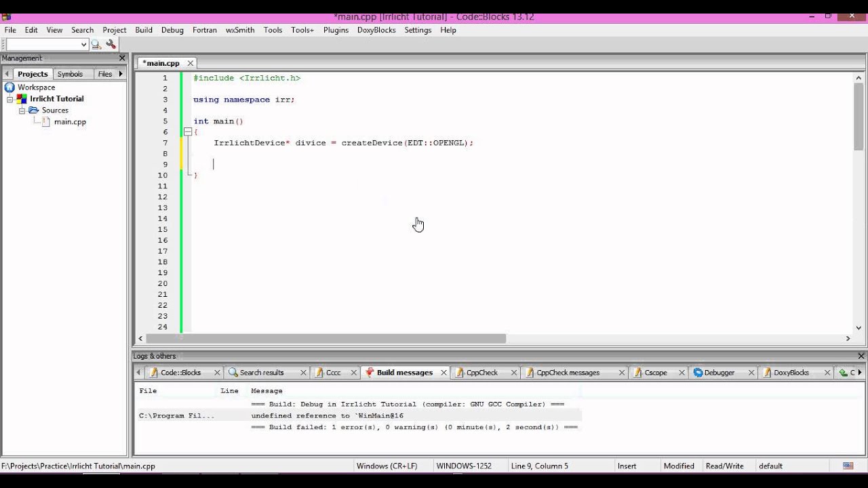The width and height of the screenshot is (868, 488).
Task: Select Irrlicht Tutorial project label
Action: click(57, 99)
